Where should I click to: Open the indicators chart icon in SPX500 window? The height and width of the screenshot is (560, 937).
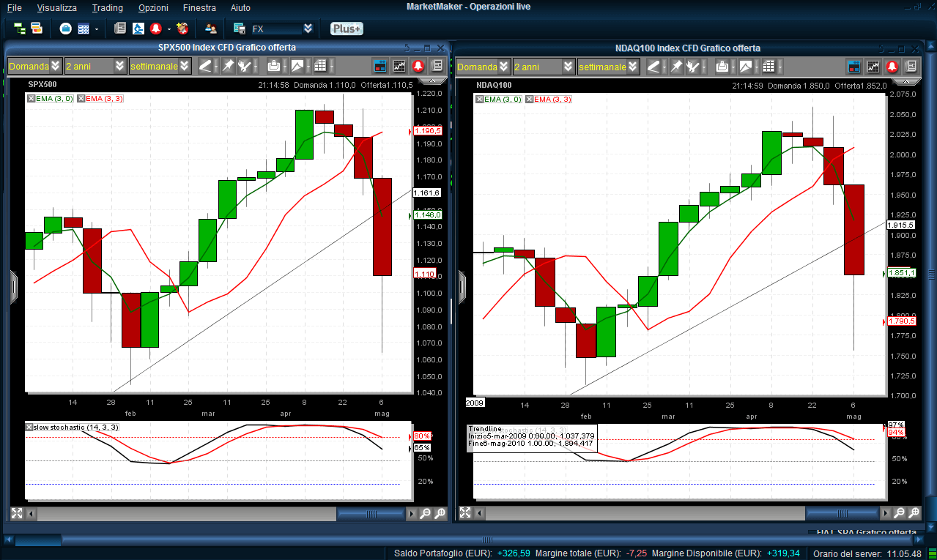click(399, 67)
